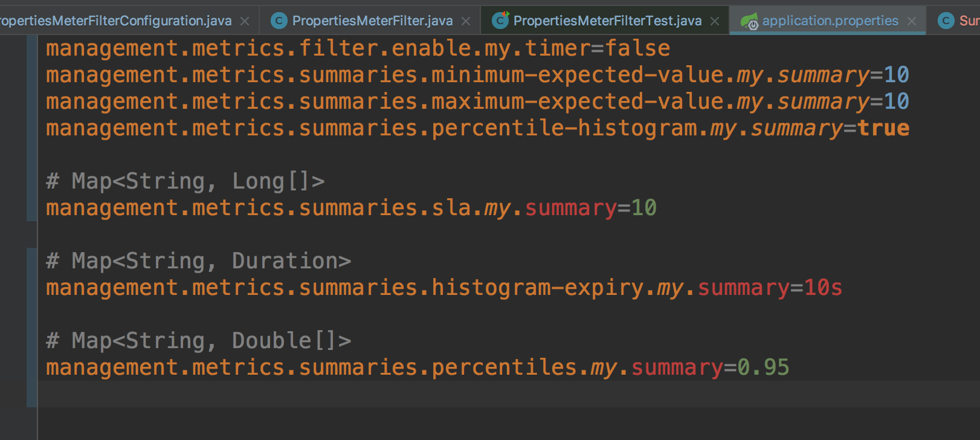Close the PropertiesMeterFilterConfiguration.java tab

[x=244, y=20]
